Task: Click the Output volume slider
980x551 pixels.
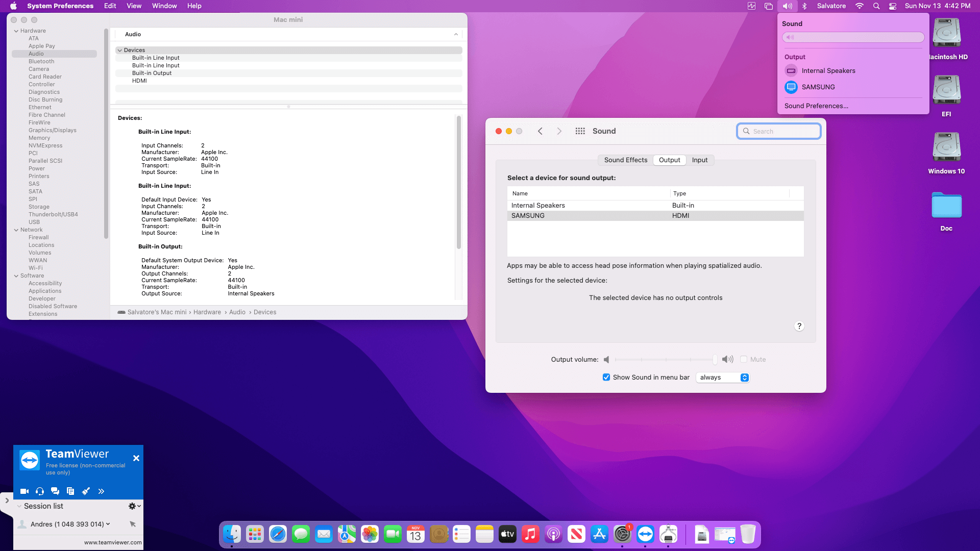Action: coord(665,359)
